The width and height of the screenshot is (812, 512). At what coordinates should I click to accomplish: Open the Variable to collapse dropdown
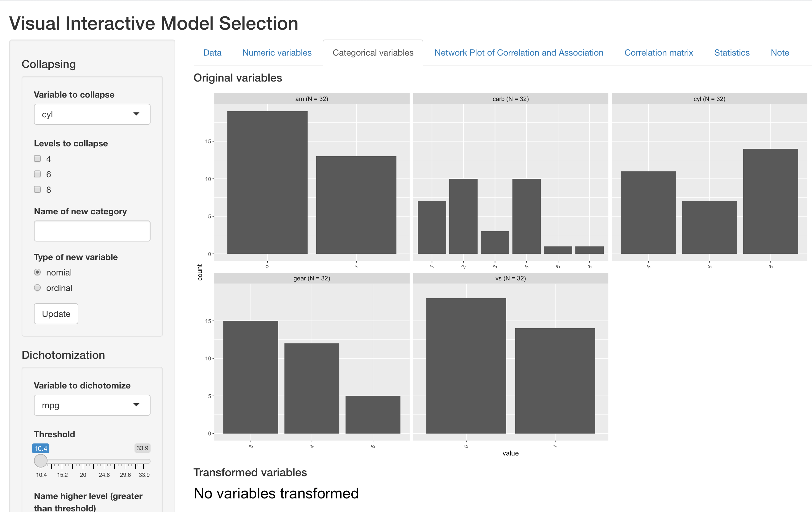pos(92,115)
